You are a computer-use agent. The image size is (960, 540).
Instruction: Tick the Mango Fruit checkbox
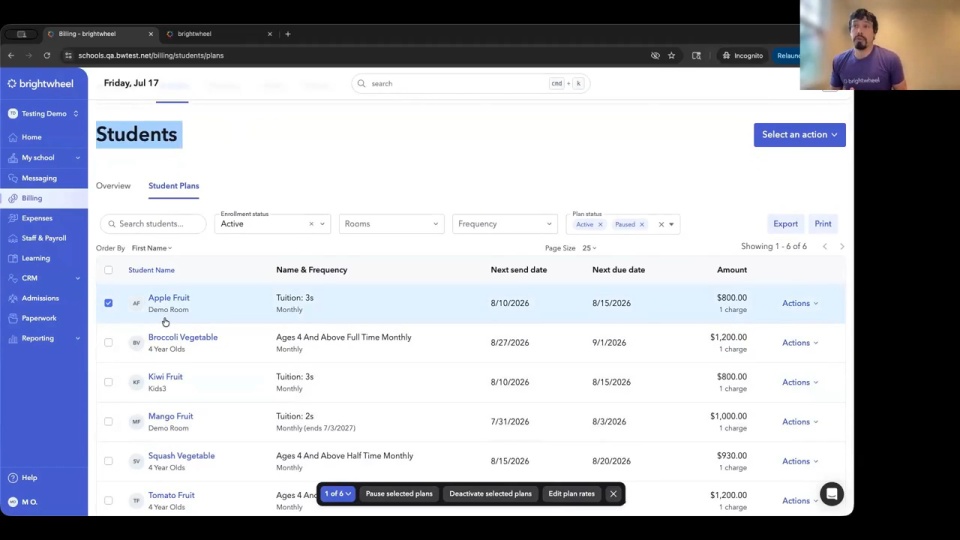108,422
